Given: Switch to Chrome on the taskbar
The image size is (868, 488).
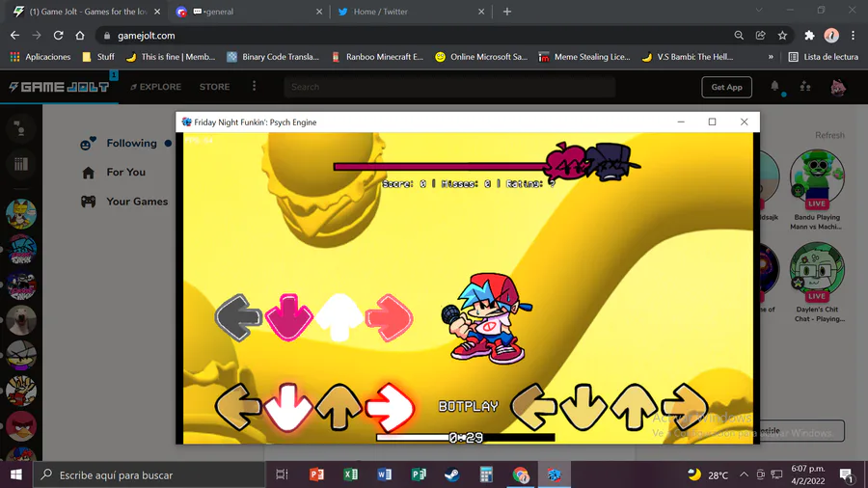Looking at the screenshot, I should 521,474.
